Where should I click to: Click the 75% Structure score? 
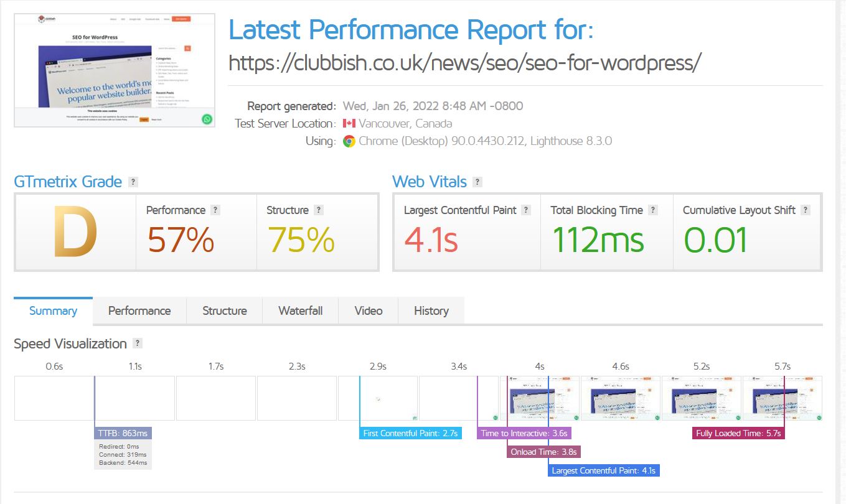[301, 240]
